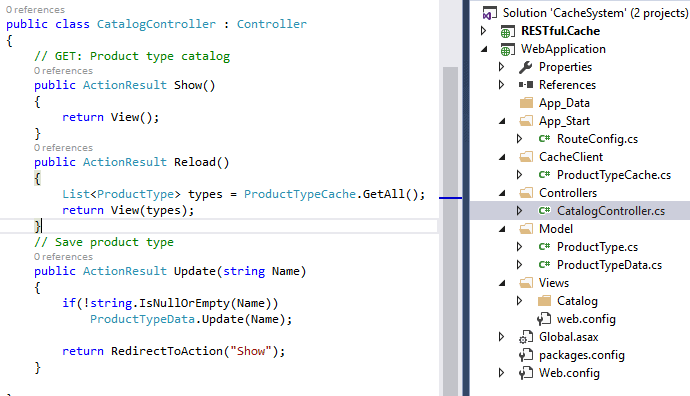This screenshot has height=396, width=690.
Task: Click the References node icon
Action: point(525,84)
